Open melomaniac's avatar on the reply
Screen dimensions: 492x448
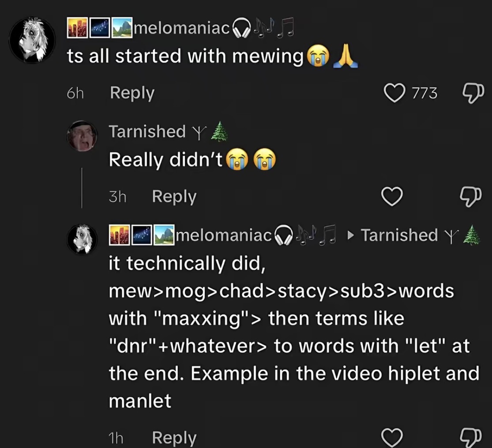(82, 239)
